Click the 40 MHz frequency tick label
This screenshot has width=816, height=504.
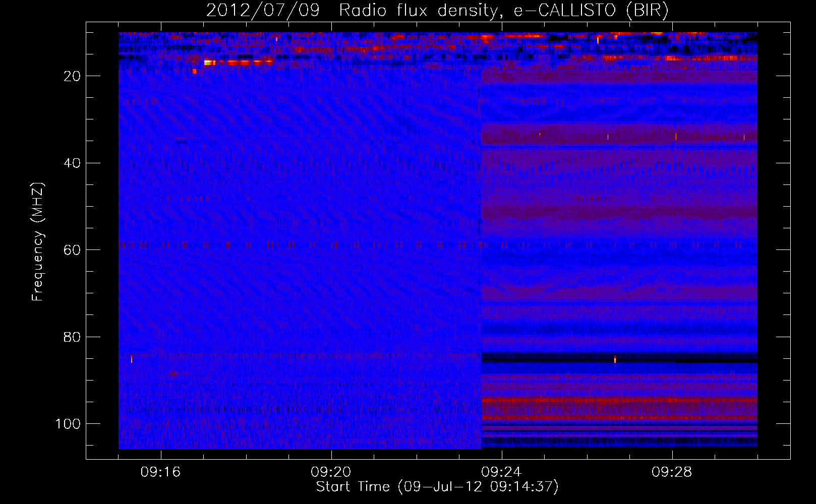click(73, 163)
